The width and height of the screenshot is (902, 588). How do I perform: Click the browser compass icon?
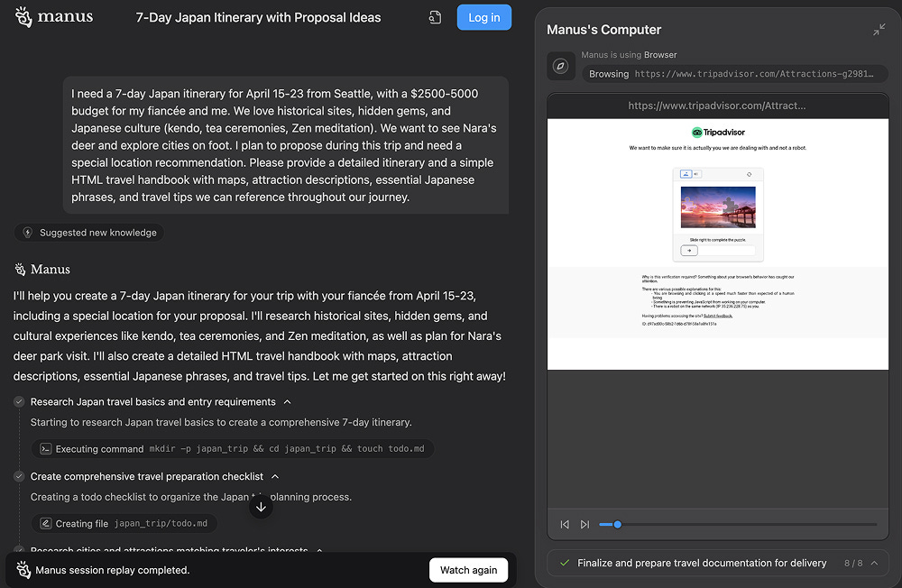click(561, 66)
